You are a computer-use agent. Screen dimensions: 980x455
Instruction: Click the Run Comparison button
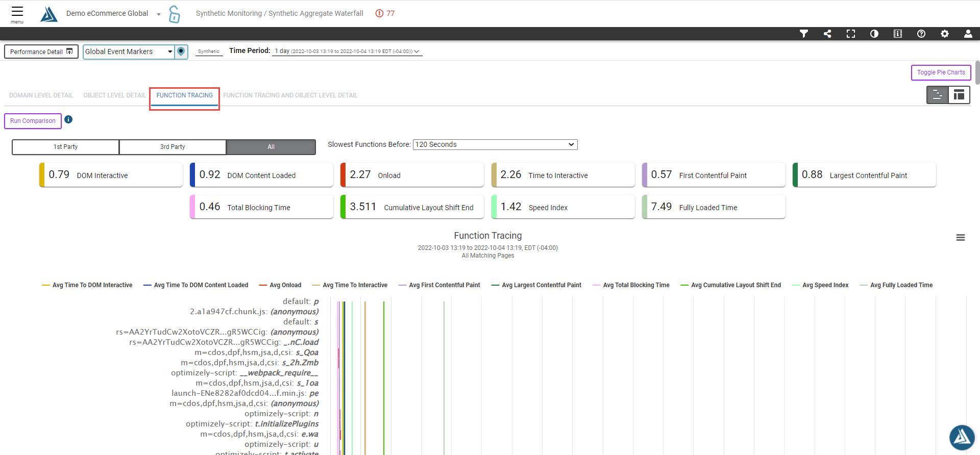click(33, 121)
